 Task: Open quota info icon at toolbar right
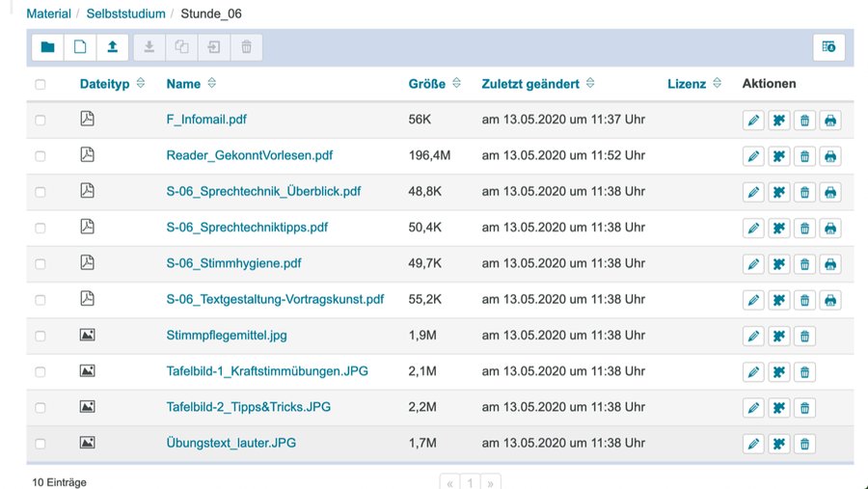[x=828, y=47]
